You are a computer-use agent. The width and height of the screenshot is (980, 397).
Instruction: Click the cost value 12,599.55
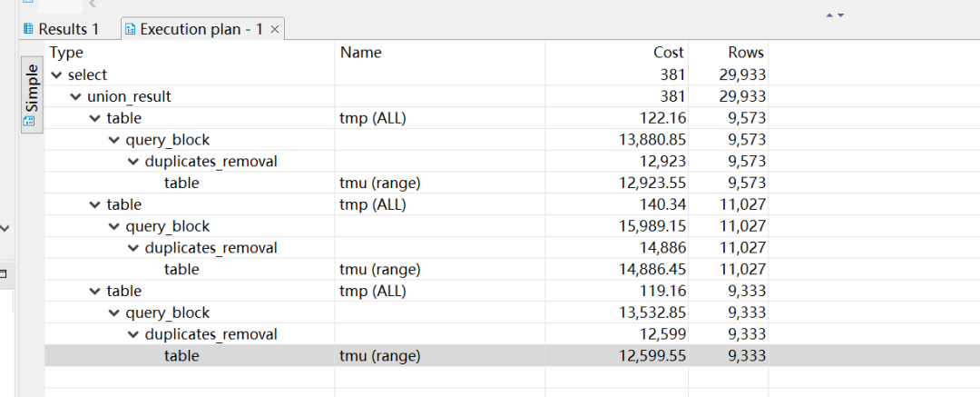[652, 356]
